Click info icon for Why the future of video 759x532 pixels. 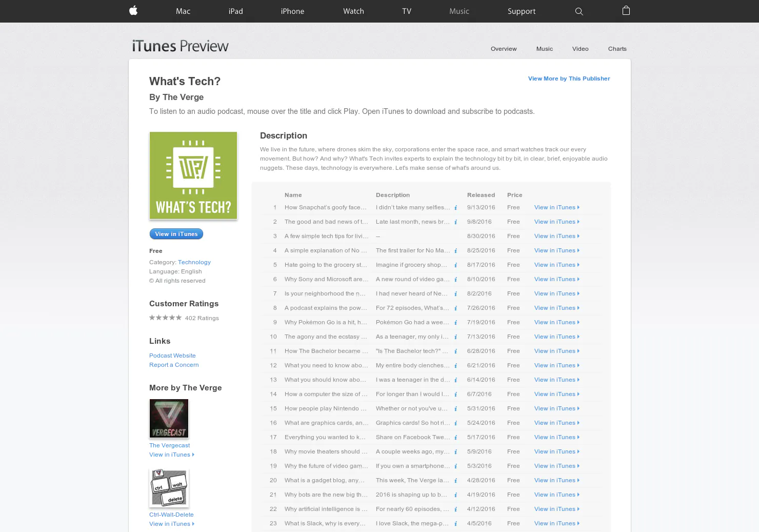tap(455, 466)
